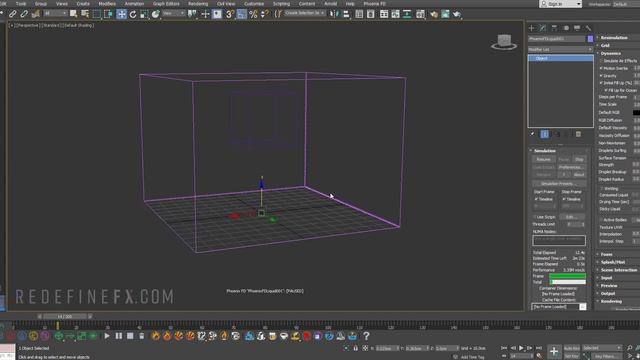The image size is (640, 360).
Task: Click the Phoenix FD toolbar help question mark
Action: pyautogui.click(x=366, y=336)
